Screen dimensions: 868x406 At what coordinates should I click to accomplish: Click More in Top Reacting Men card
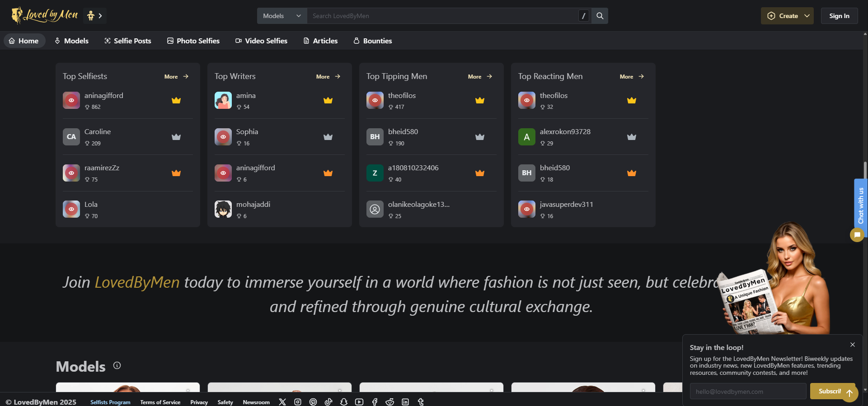(x=632, y=77)
